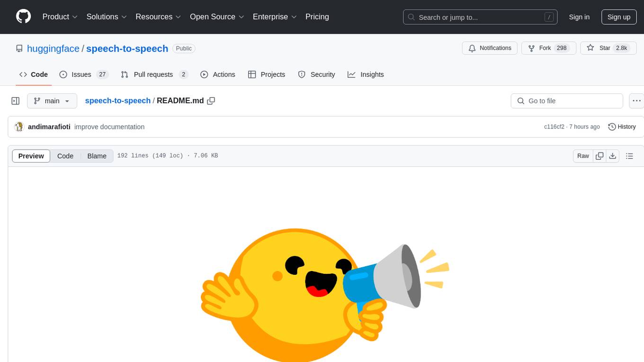The image size is (644, 362).
Task: Switch to the Security tab
Action: [316, 74]
